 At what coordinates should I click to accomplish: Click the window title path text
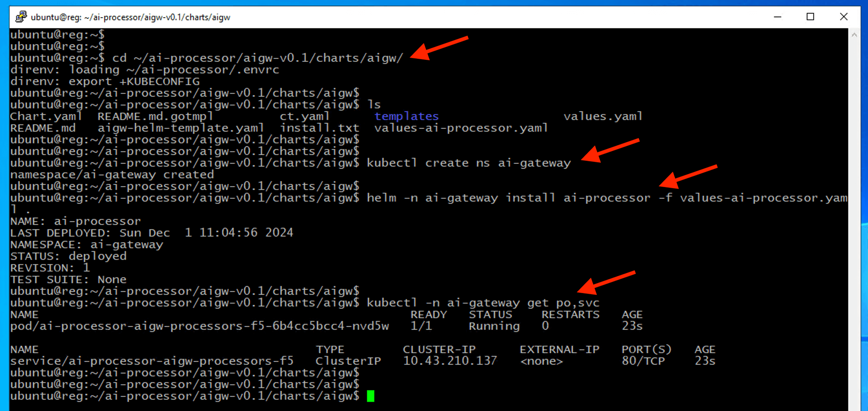130,17
